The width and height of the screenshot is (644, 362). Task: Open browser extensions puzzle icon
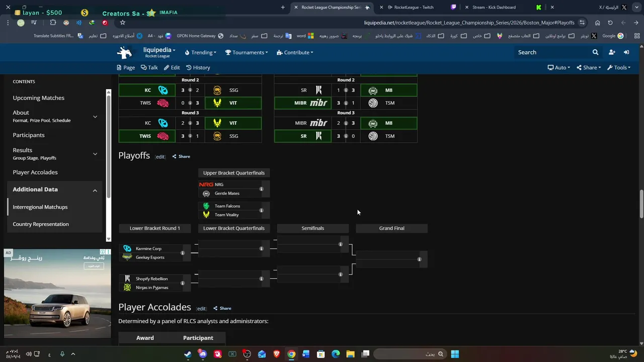[x=53, y=23]
